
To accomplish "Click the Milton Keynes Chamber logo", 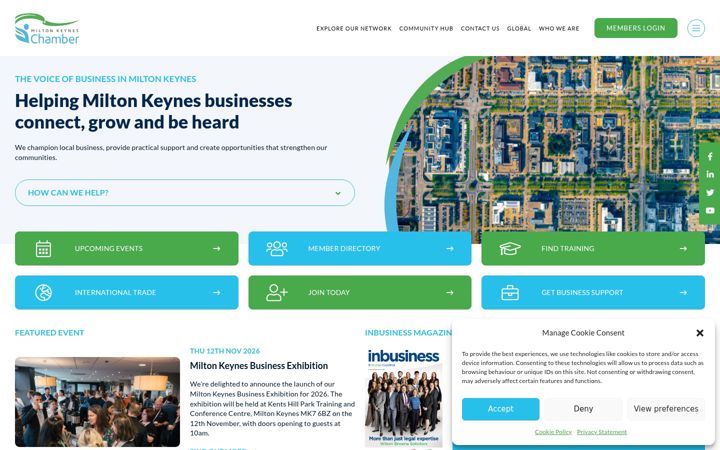I will pyautogui.click(x=47, y=28).
